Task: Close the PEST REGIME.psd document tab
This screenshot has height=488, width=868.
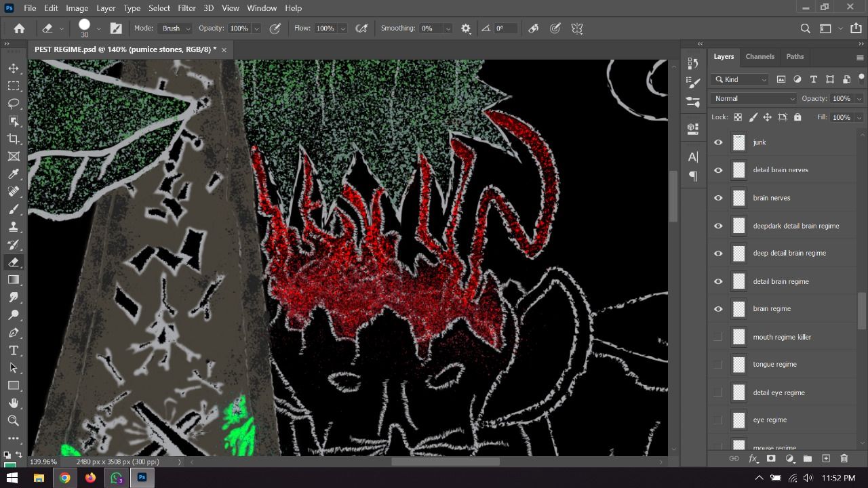Action: pyautogui.click(x=224, y=49)
